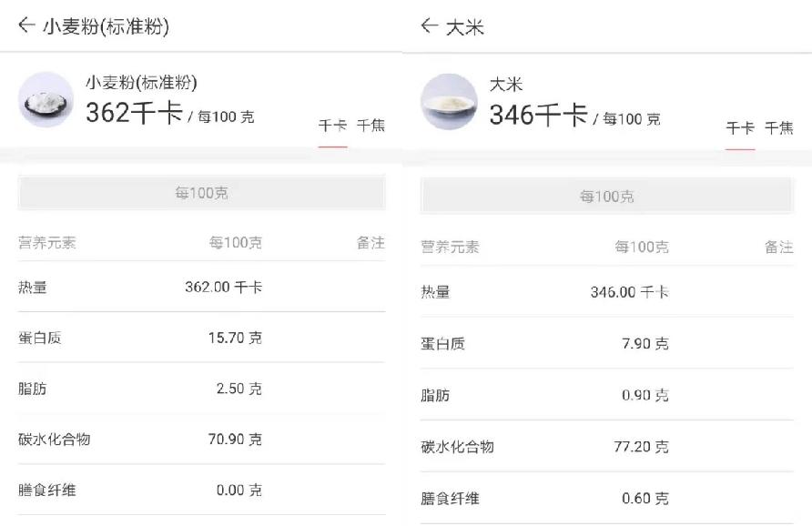The width and height of the screenshot is (812, 526).
Task: Switch rice calories display to kilojoules
Action: (x=776, y=128)
